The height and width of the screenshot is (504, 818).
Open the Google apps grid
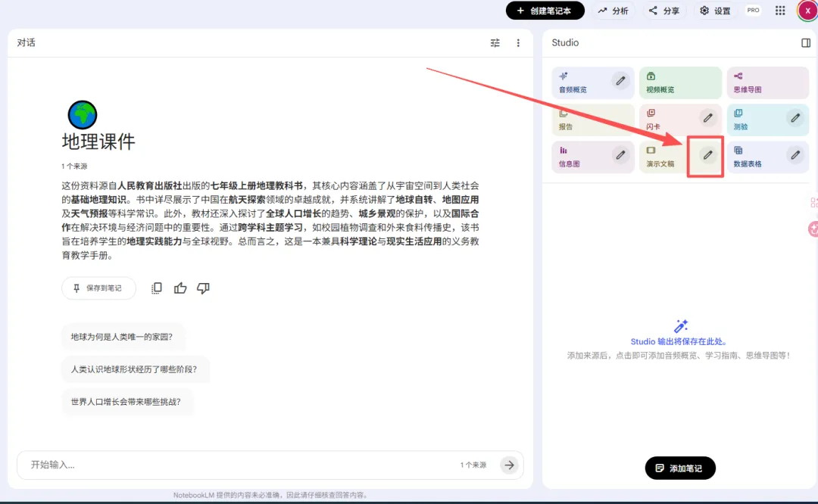(780, 11)
